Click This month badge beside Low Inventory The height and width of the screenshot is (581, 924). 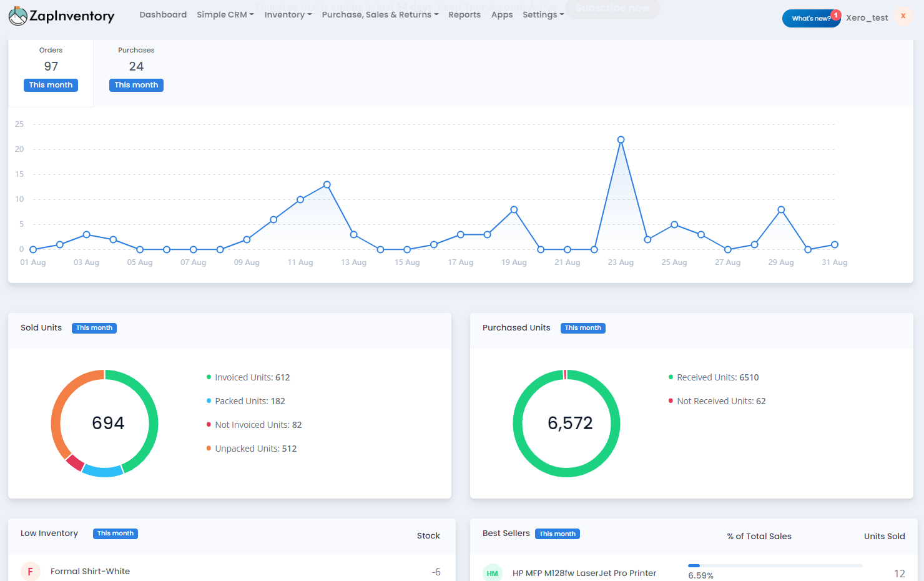point(115,534)
